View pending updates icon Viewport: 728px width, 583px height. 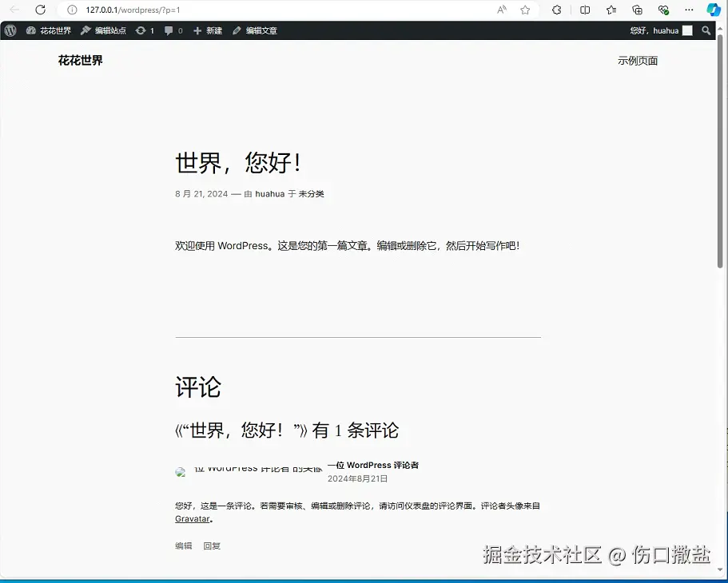(x=145, y=30)
